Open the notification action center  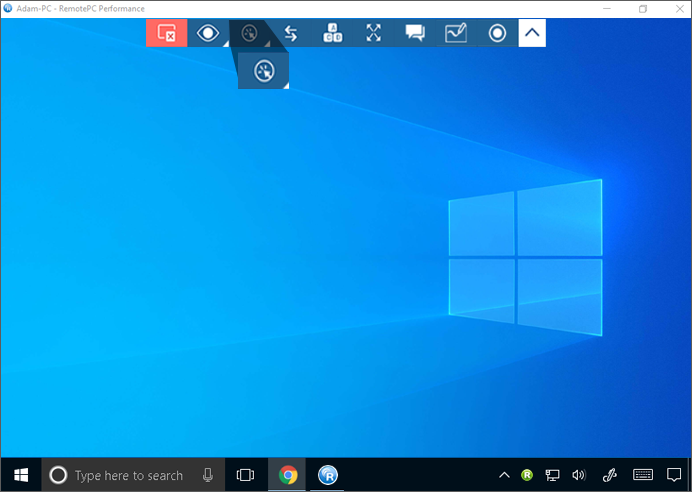point(674,475)
